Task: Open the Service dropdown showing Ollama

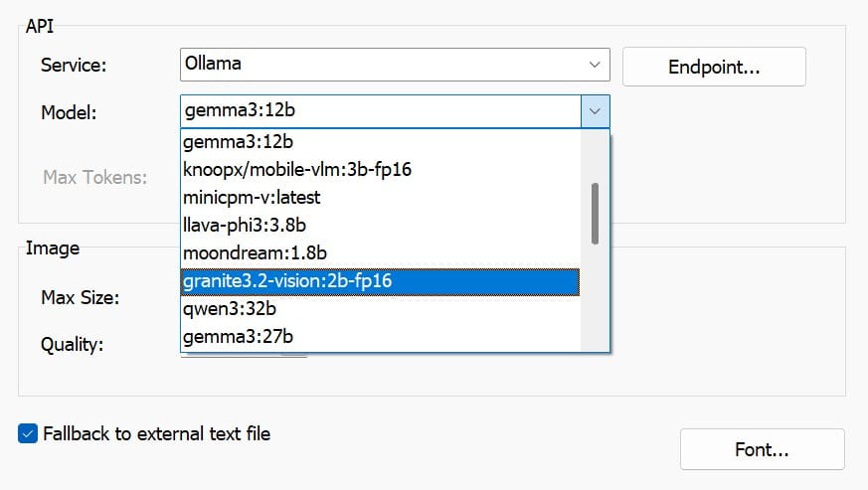Action: 395,65
